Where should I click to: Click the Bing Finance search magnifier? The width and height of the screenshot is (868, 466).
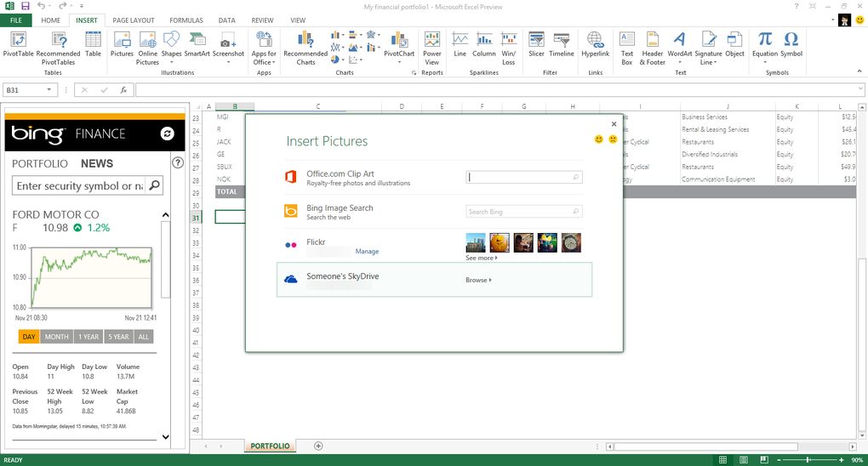[x=154, y=185]
